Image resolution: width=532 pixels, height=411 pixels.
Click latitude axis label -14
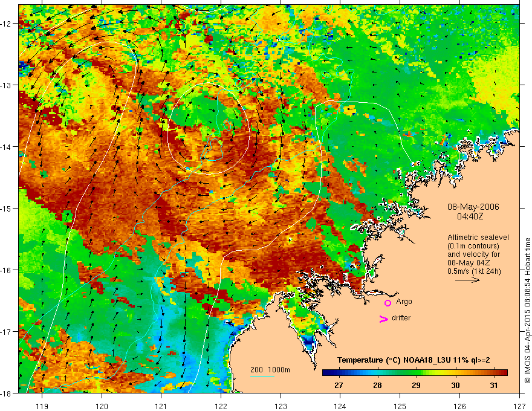[x=6, y=147]
